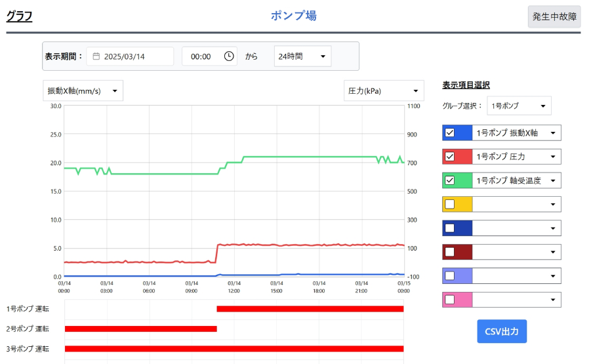Image resolution: width=610 pixels, height=364 pixels.
Task: Open the 1号ポンプ 軸受温度 item dropdown
Action: 516,180
